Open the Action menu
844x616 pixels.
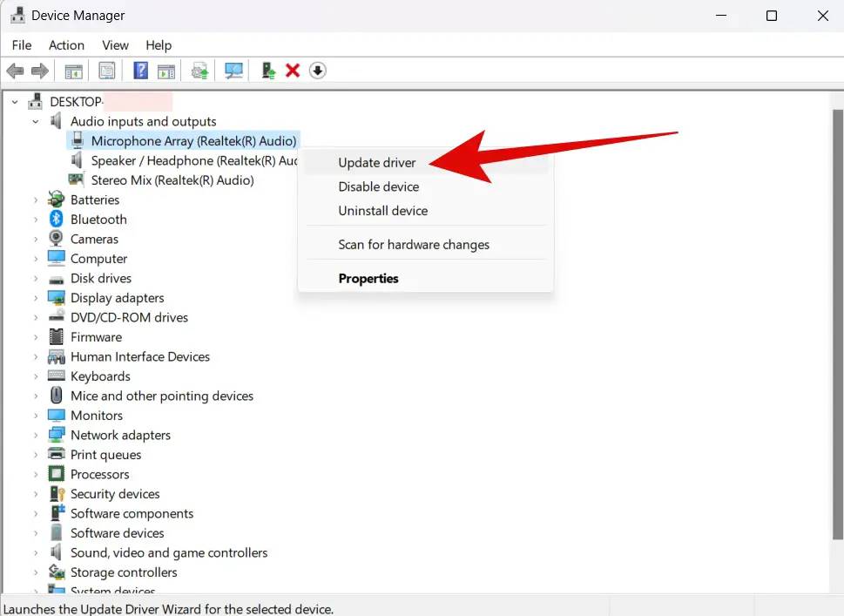coord(66,45)
